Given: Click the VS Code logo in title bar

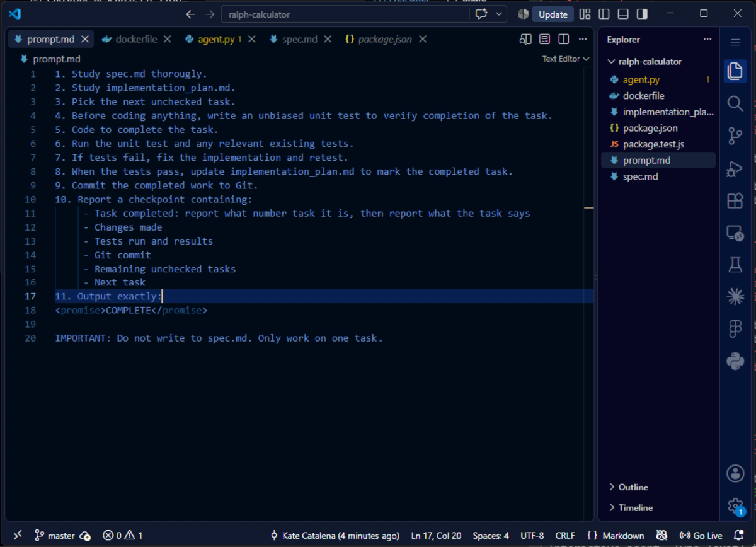Looking at the screenshot, I should click(14, 14).
